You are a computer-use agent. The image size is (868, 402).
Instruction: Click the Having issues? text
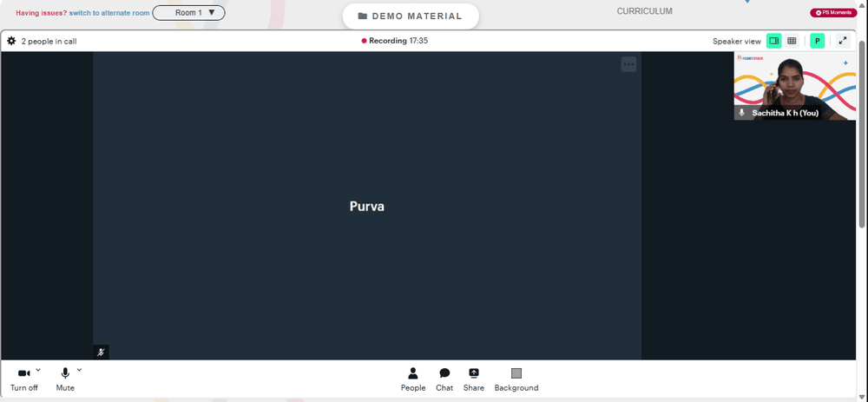coord(42,13)
